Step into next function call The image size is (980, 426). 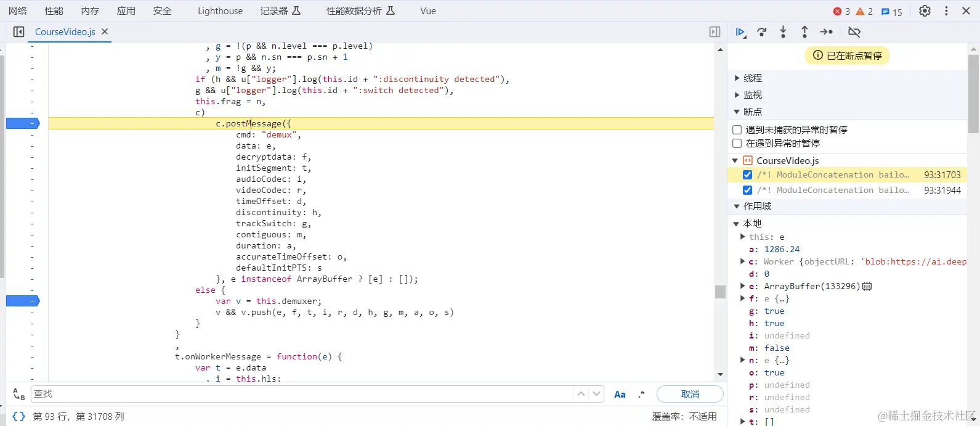point(783,32)
